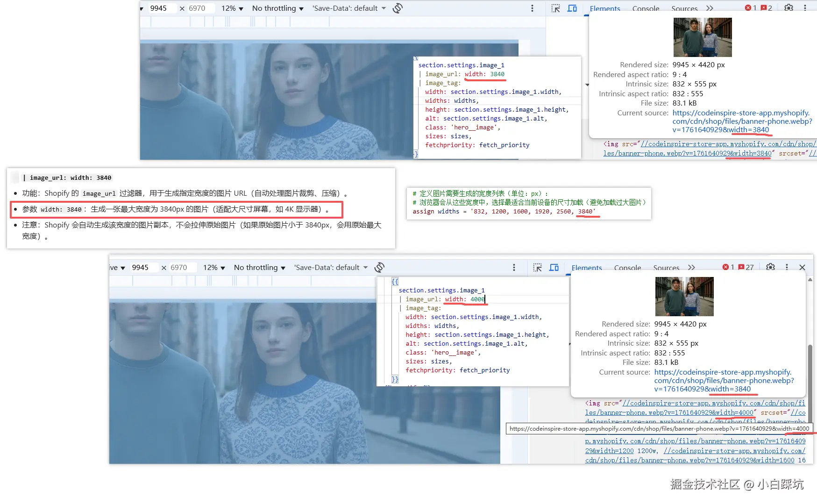The width and height of the screenshot is (817, 504).
Task: Switch to Console tab in bottom DevTools
Action: point(627,268)
